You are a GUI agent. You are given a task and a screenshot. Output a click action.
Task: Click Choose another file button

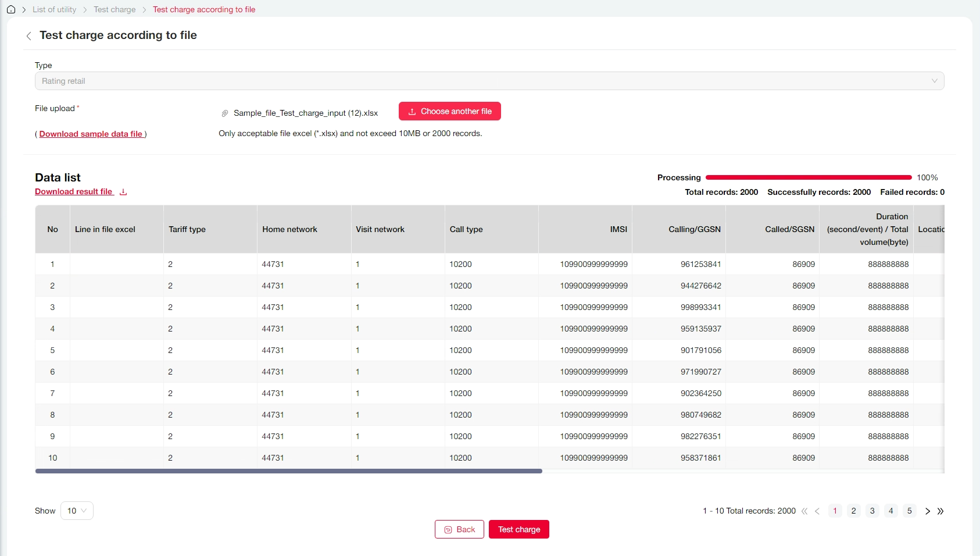click(x=449, y=111)
